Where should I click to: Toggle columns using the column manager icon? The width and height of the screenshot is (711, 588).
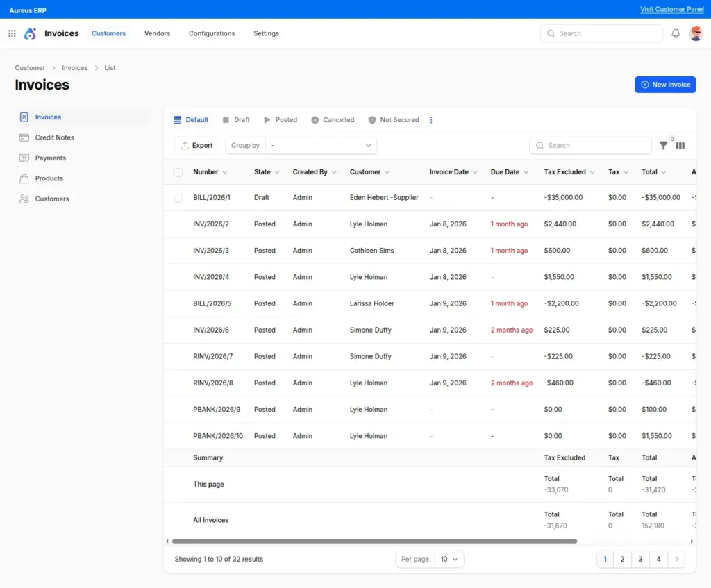[680, 146]
